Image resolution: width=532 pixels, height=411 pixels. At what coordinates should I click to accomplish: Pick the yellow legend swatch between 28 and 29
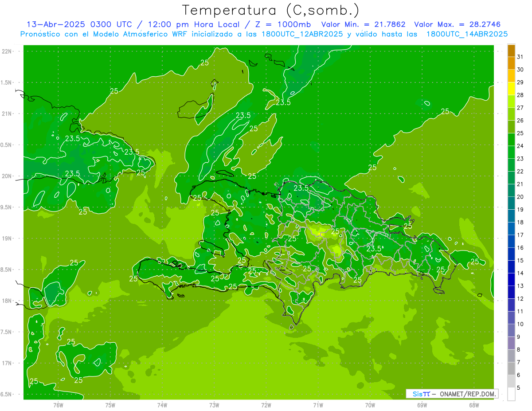[511, 89]
